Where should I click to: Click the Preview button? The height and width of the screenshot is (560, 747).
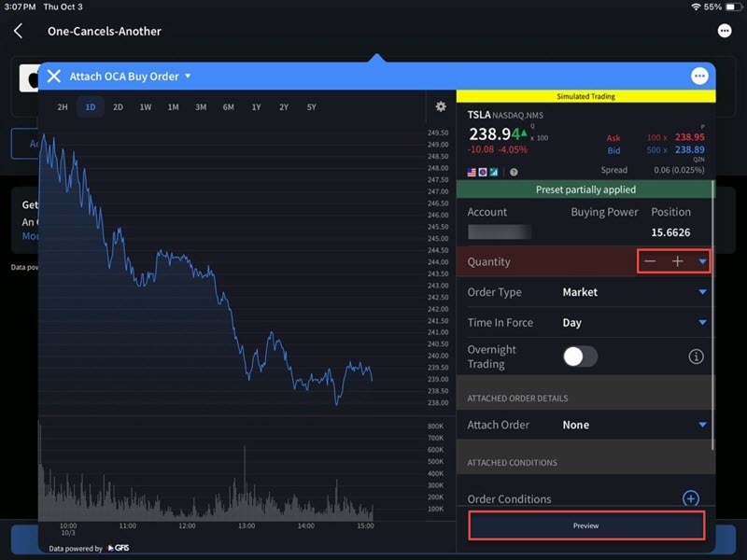click(x=585, y=525)
